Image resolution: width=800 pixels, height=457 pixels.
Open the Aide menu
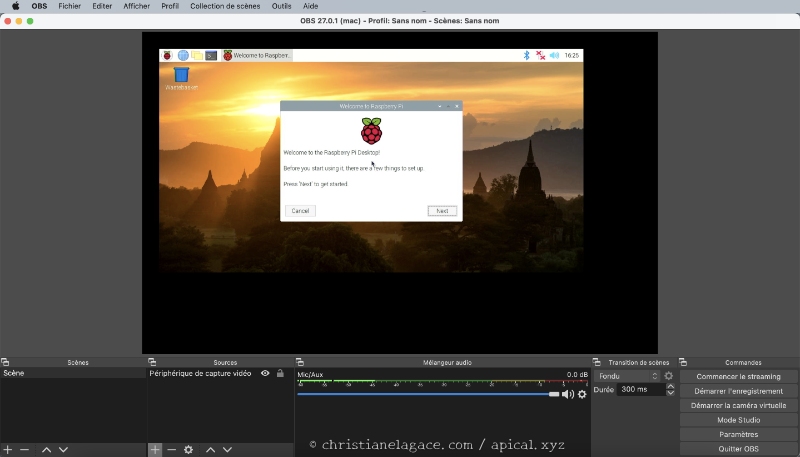click(310, 6)
